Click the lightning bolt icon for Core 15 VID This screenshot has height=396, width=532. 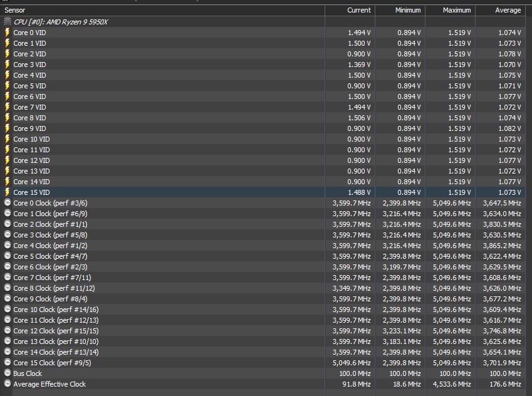[x=7, y=192]
